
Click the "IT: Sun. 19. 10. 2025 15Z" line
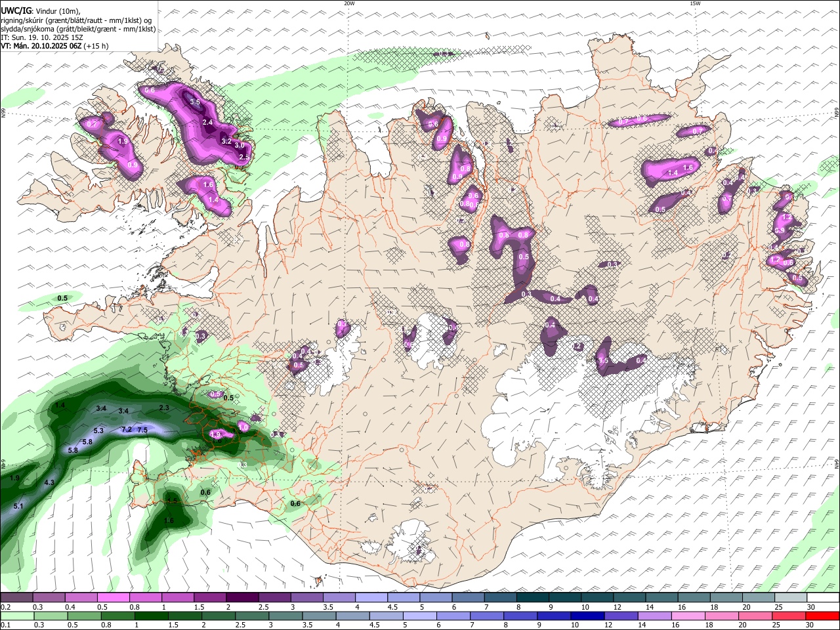41,37
